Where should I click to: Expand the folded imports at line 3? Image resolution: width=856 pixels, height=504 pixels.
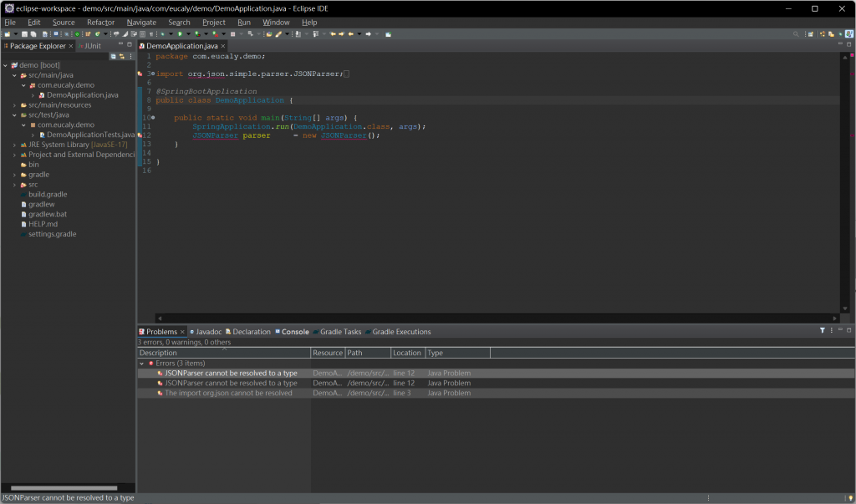pyautogui.click(x=152, y=74)
